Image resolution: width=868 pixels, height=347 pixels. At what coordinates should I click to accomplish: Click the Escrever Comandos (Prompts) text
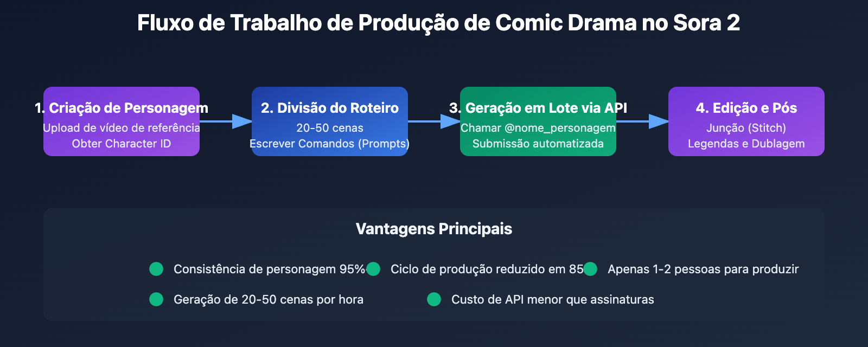click(330, 144)
